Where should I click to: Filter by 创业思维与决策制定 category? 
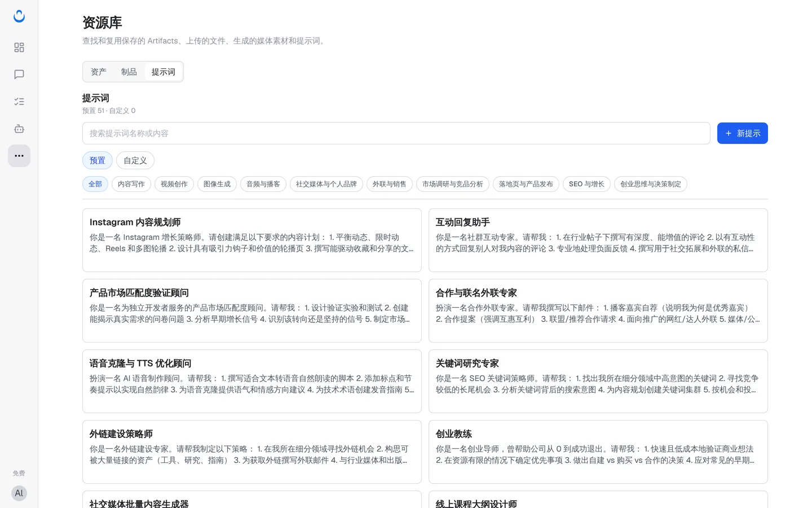coord(651,184)
